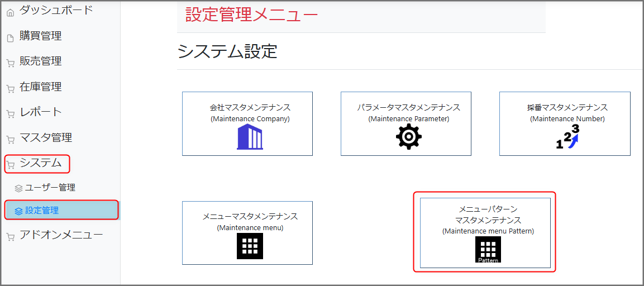Image resolution: width=644 pixels, height=286 pixels.
Task: Expand the アドオンメニュー sidebar section
Action: click(61, 235)
